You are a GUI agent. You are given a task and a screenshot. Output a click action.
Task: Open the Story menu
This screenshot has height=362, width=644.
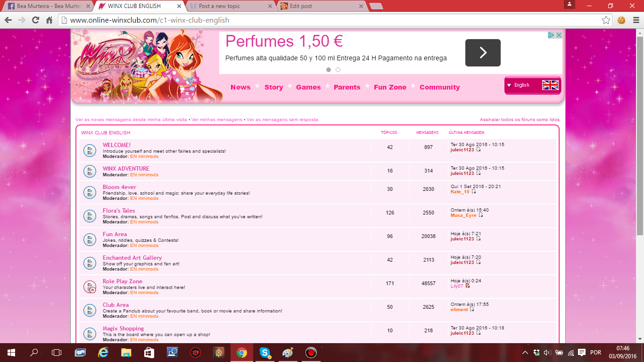[273, 87]
